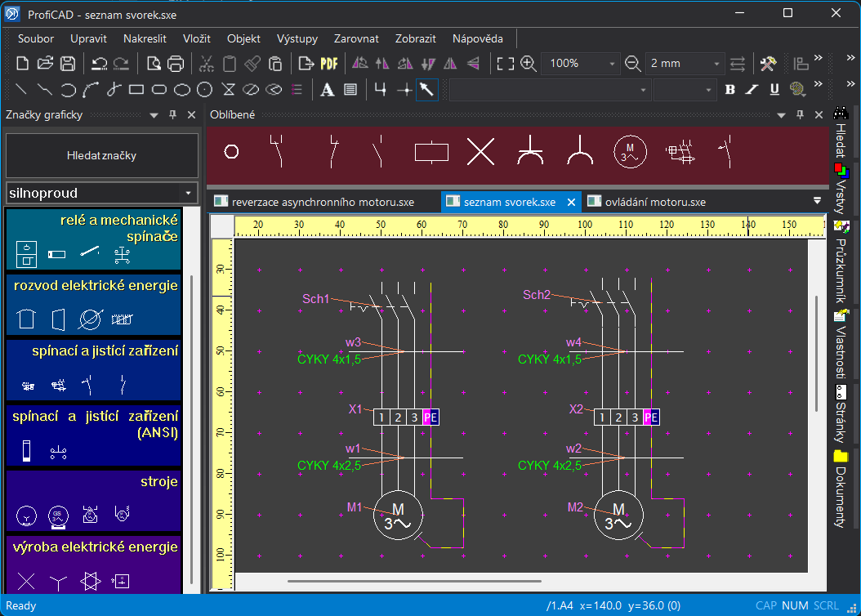Pick the rectangle coil symbol in Oblíbené
This screenshot has width=861, height=616.
tap(431, 152)
